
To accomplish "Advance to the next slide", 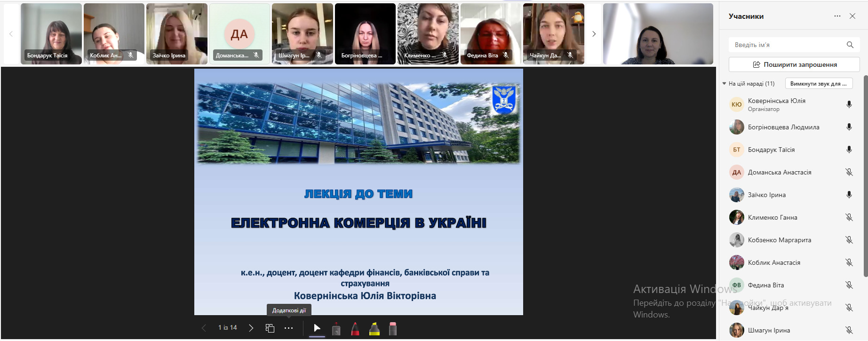I will tap(251, 328).
